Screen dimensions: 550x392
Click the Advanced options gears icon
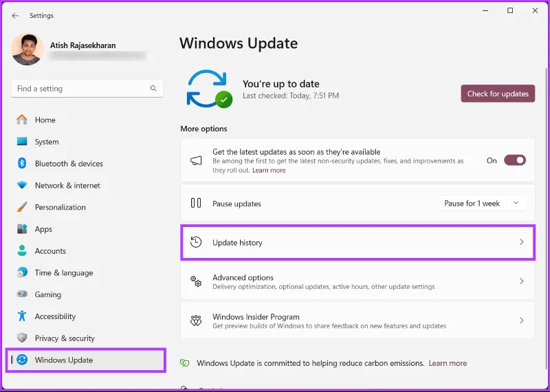[x=196, y=281]
